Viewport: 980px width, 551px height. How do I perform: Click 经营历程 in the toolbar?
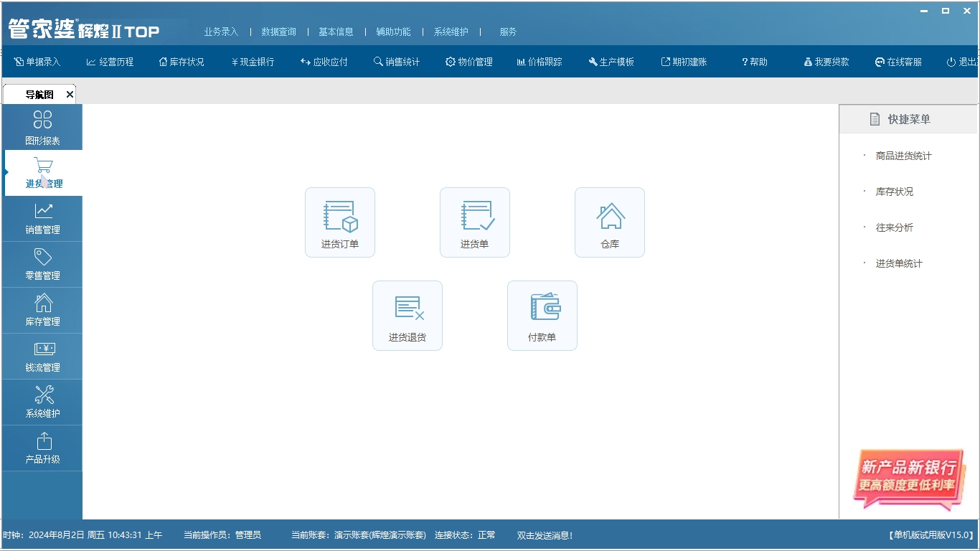108,62
